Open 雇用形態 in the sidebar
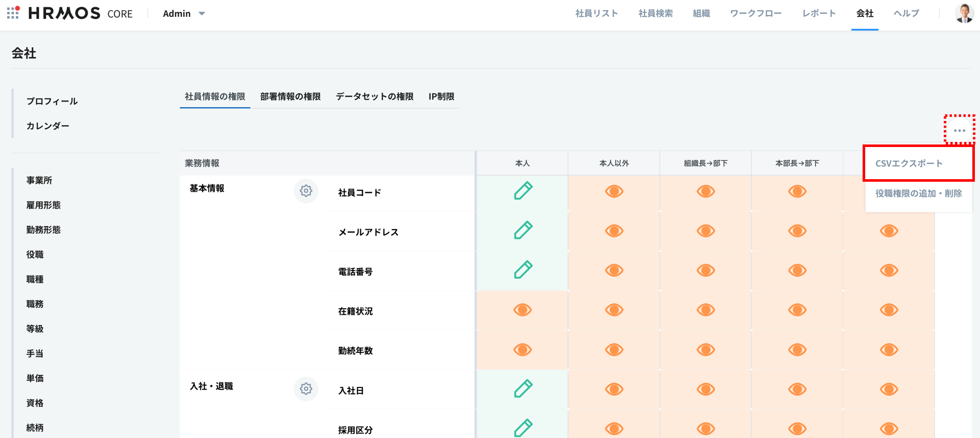This screenshot has width=980, height=438. 43,205
